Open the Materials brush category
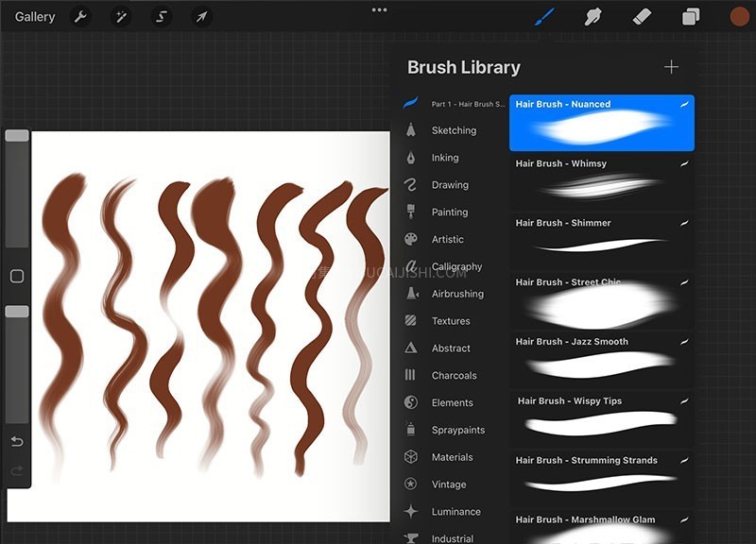 point(453,457)
